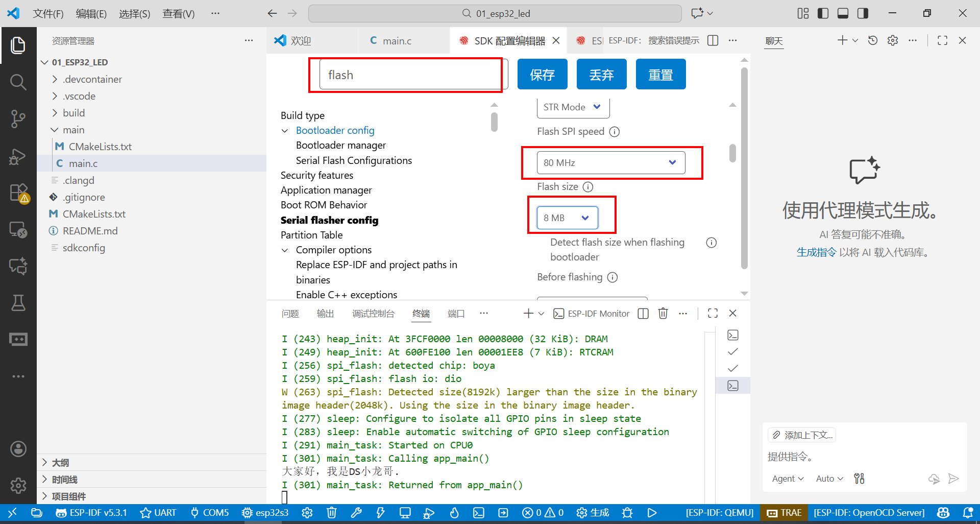Toggle maximized chat panel
Image resolution: width=980 pixels, height=524 pixels.
point(942,40)
